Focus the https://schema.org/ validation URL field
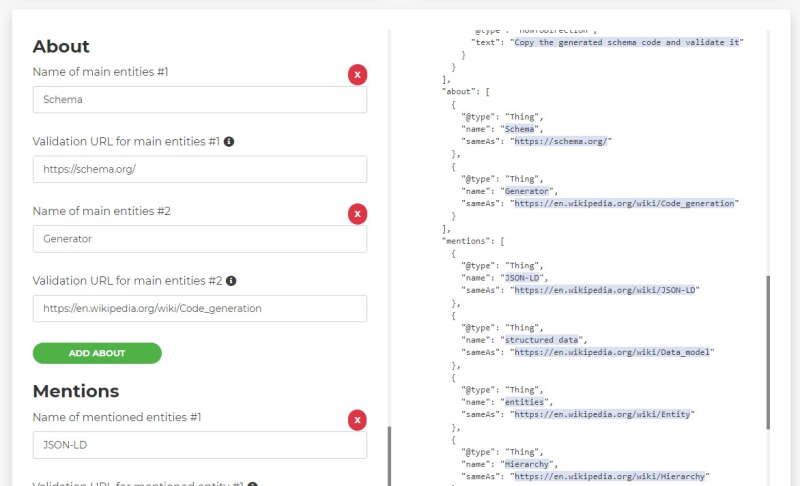The height and width of the screenshot is (486, 800). (x=199, y=169)
